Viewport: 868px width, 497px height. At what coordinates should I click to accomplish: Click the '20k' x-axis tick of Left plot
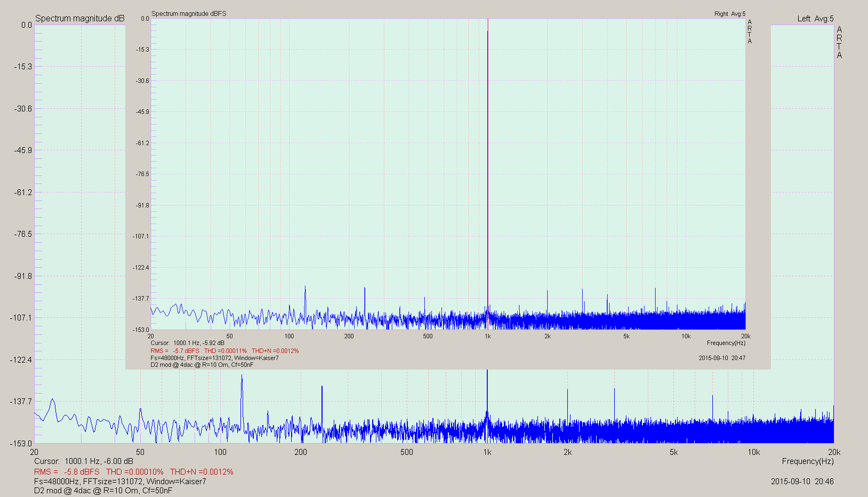pos(834,452)
